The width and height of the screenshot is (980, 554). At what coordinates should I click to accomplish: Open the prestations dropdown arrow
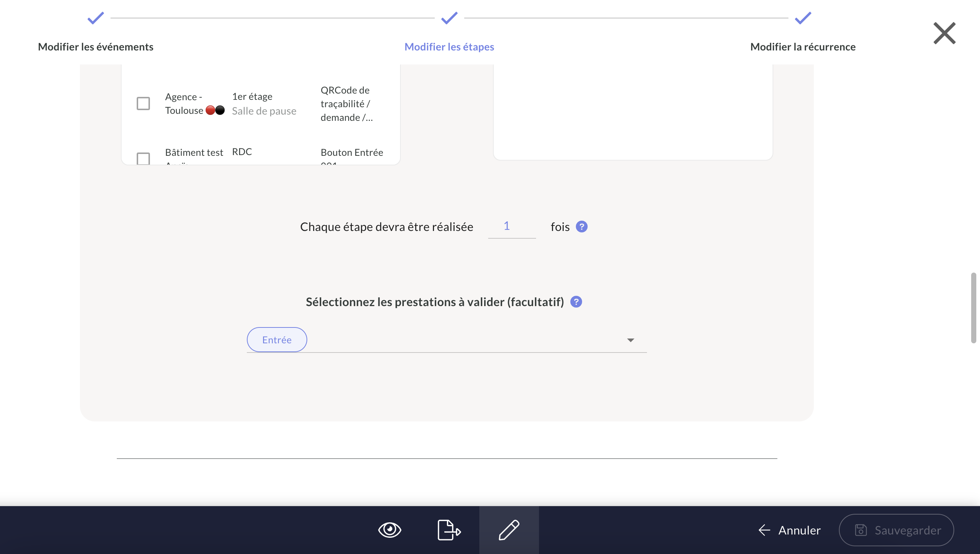(630, 340)
